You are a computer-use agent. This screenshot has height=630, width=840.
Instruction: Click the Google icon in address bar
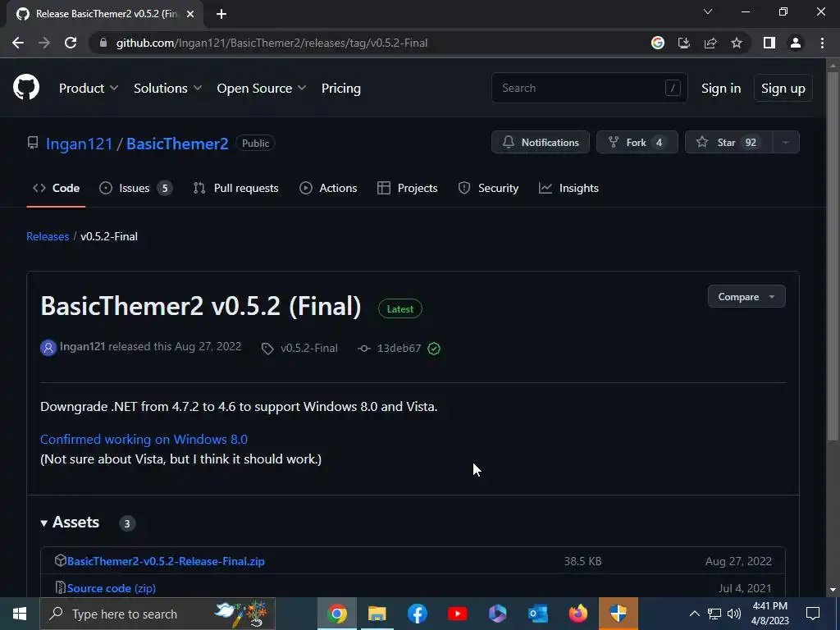(x=658, y=43)
